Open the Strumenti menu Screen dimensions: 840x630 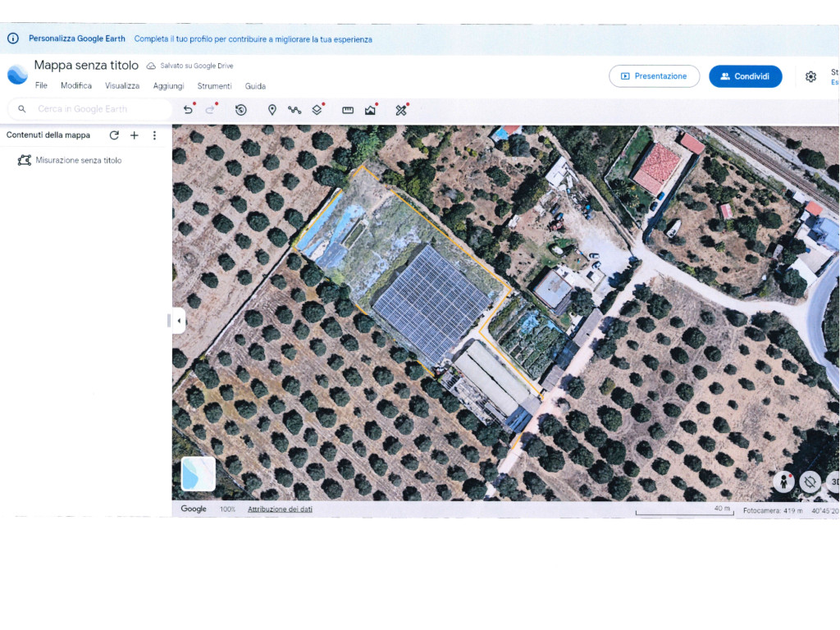tap(214, 86)
